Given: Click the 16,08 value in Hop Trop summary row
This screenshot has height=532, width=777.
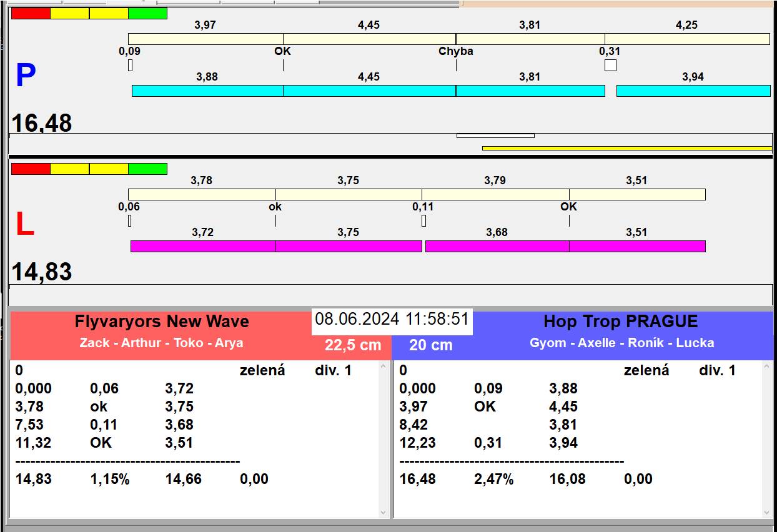Looking at the screenshot, I should coord(568,480).
